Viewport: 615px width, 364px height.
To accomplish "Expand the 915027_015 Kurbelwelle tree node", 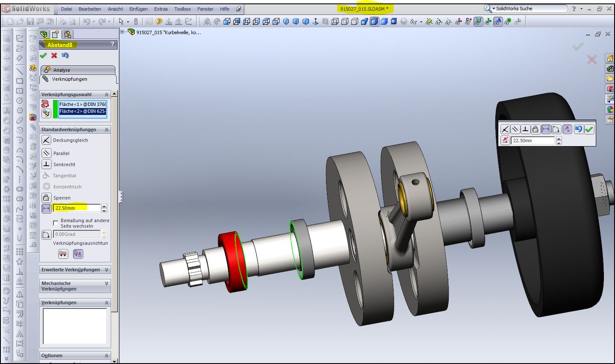I will [x=122, y=32].
